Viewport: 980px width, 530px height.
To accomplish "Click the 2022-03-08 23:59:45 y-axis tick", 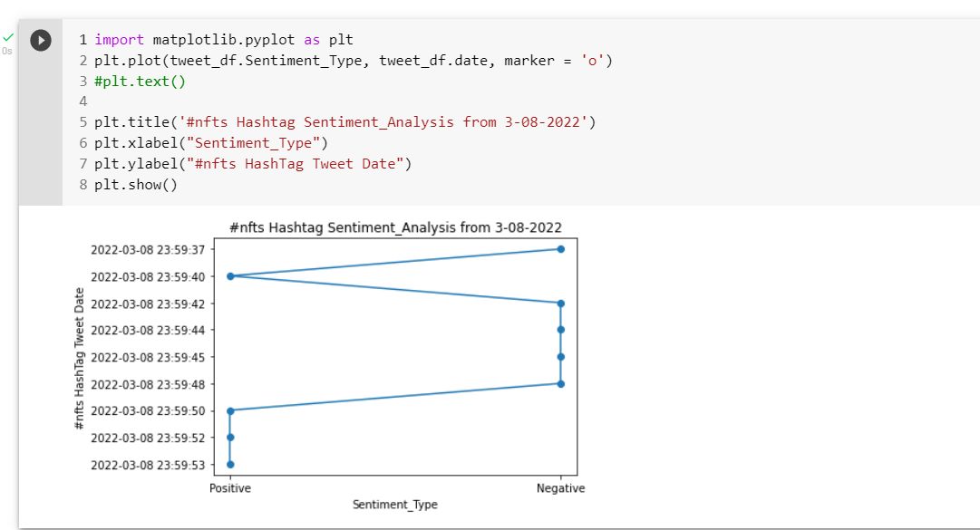I will coord(148,358).
